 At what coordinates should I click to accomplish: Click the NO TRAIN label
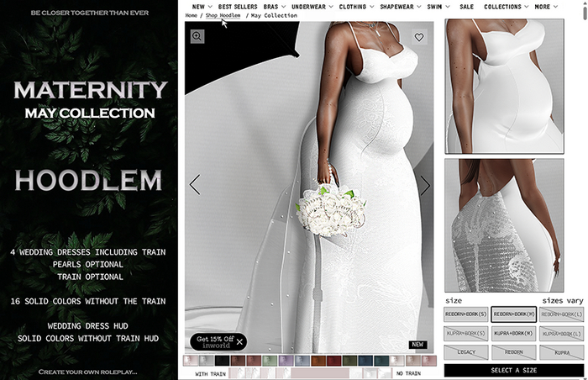click(408, 373)
